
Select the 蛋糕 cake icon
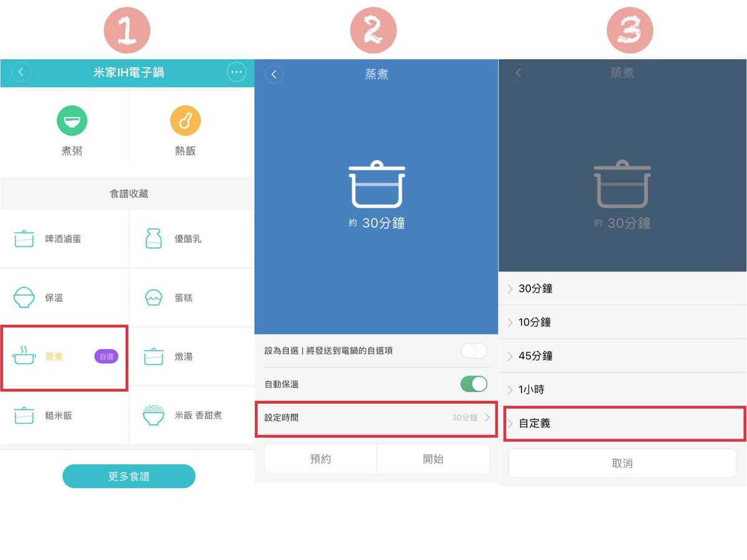[153, 297]
